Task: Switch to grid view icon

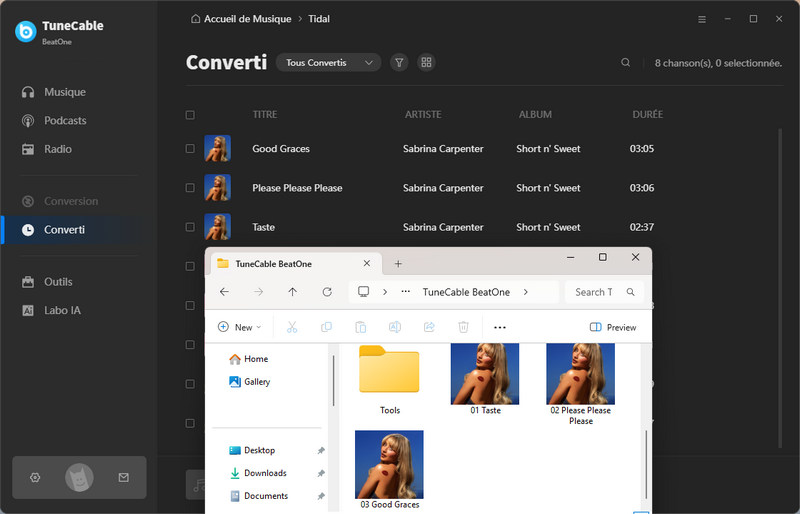Action: click(x=427, y=62)
